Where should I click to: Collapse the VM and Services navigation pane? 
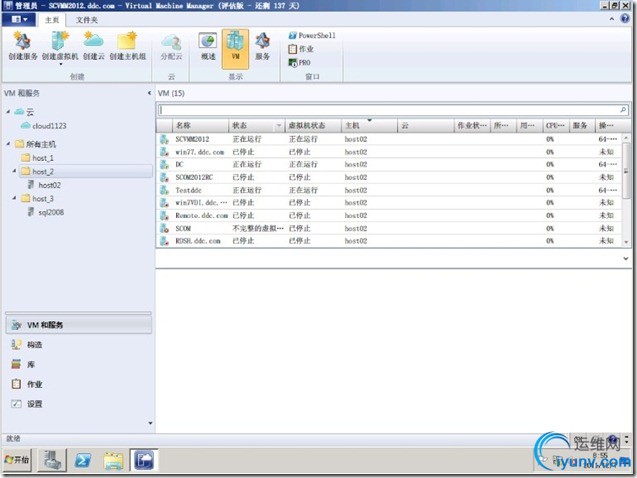click(149, 93)
